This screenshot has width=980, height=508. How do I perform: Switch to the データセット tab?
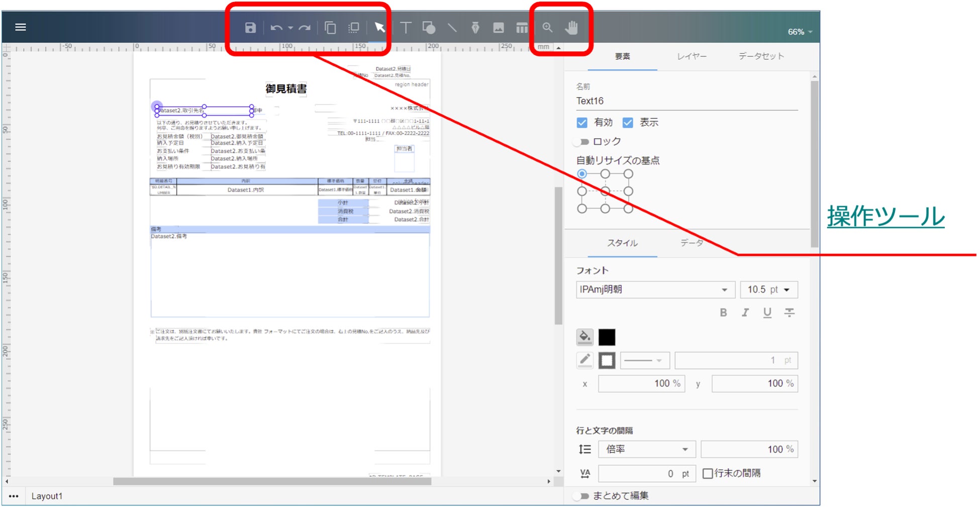[761, 56]
